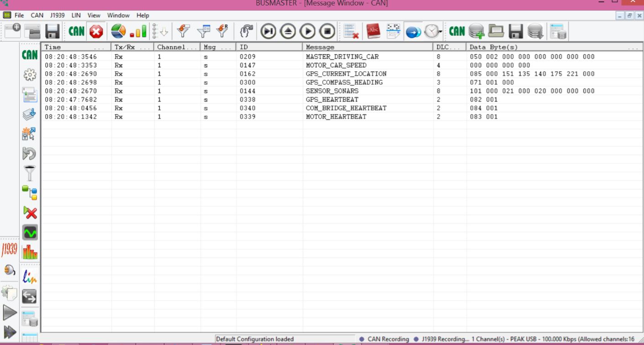
Task: Click the database with down arrow icon
Action: 535,31
